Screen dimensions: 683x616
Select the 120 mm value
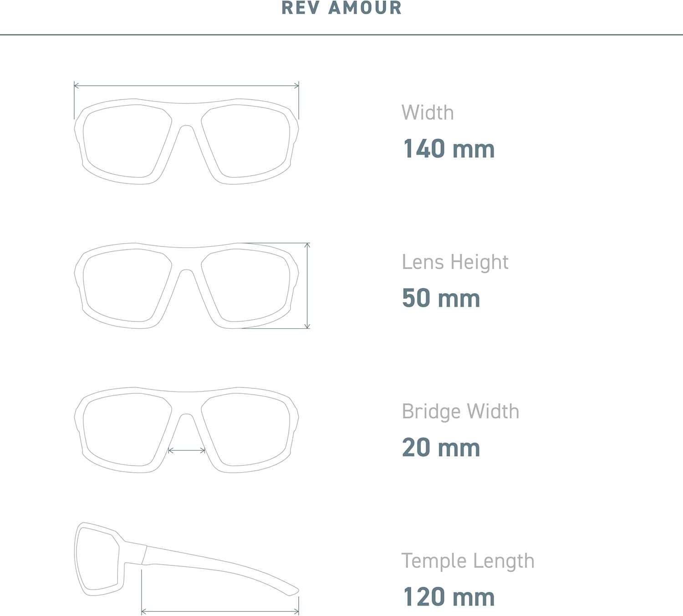point(449,597)
